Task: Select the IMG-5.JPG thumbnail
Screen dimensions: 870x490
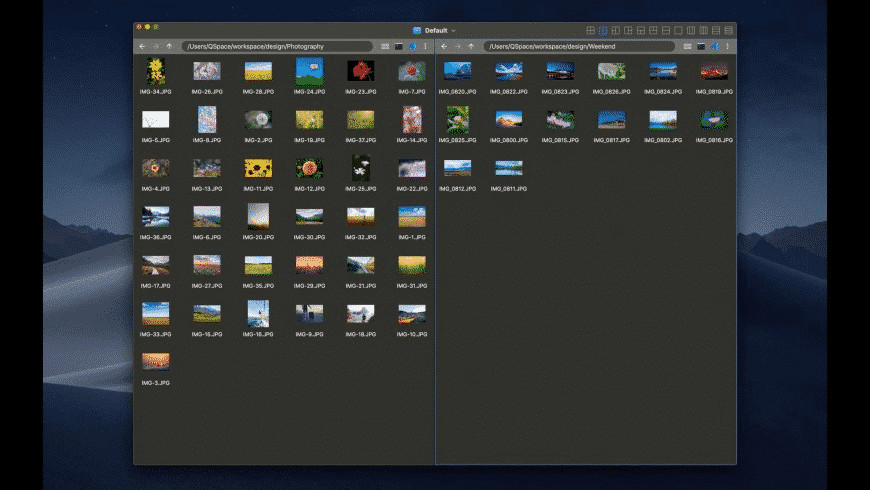Action: [x=155, y=119]
